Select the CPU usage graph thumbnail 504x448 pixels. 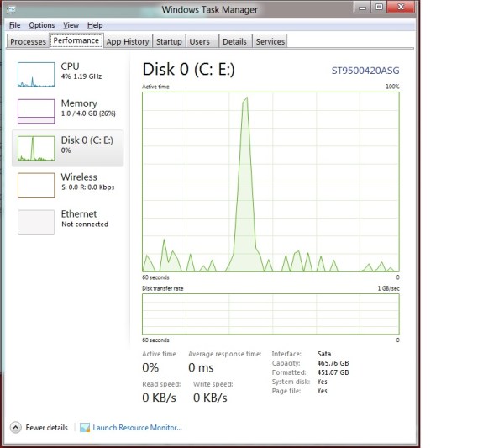coord(36,75)
